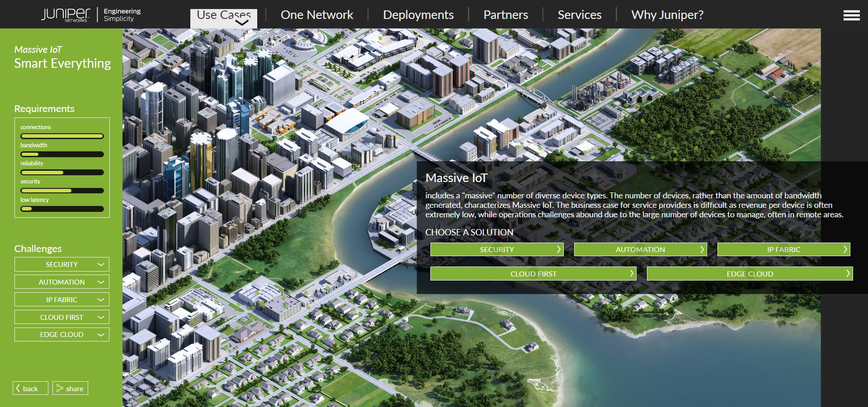Choose the IP FABRIC solution button
Viewport: 868px width, 407px height.
click(783, 249)
